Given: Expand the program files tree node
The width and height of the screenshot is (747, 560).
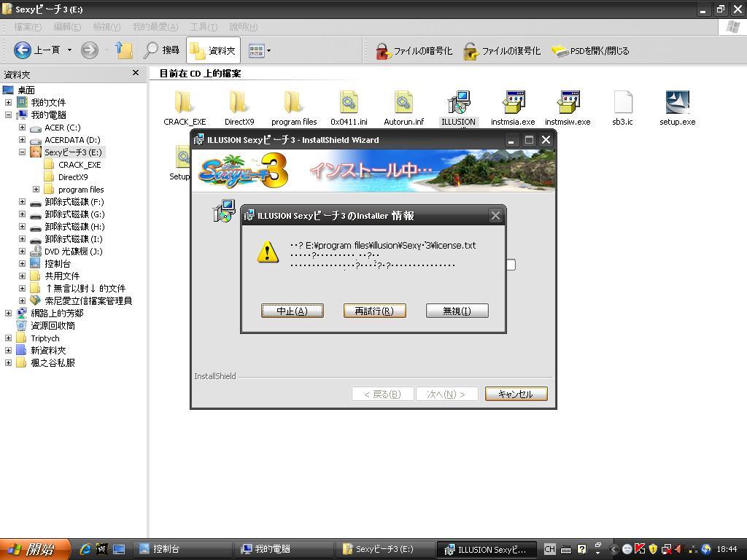Looking at the screenshot, I should pos(36,190).
